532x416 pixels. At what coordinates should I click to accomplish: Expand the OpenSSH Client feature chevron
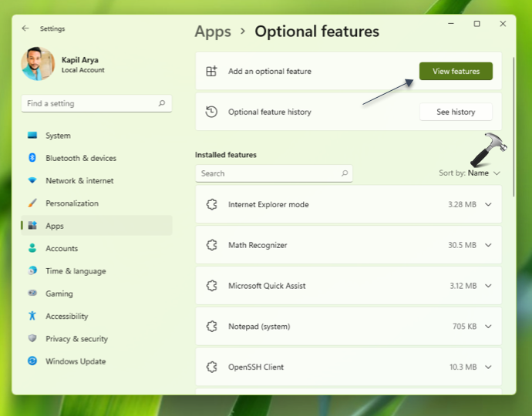coord(488,367)
